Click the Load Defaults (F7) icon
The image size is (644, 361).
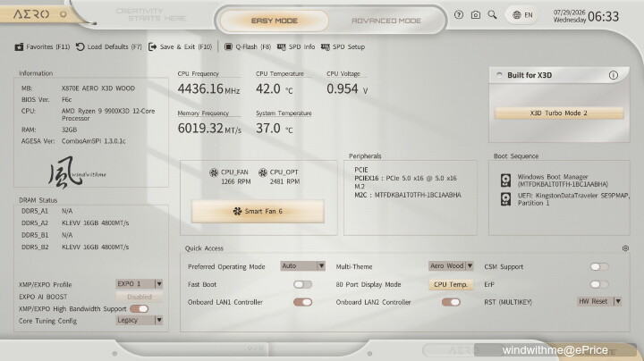[x=80, y=46]
